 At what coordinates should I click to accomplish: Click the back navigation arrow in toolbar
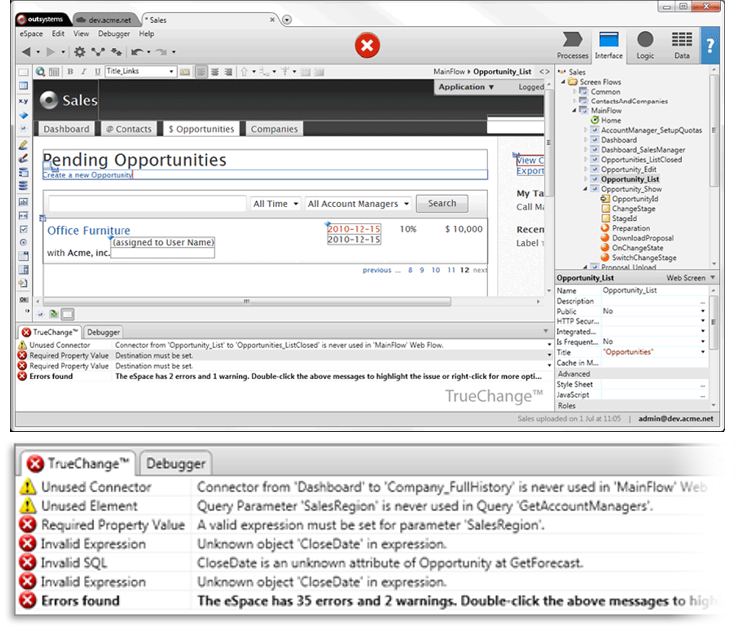[x=26, y=52]
